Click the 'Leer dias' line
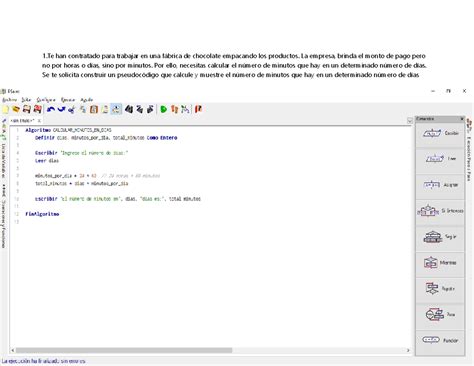This screenshot has width=474, height=366. tap(47, 161)
